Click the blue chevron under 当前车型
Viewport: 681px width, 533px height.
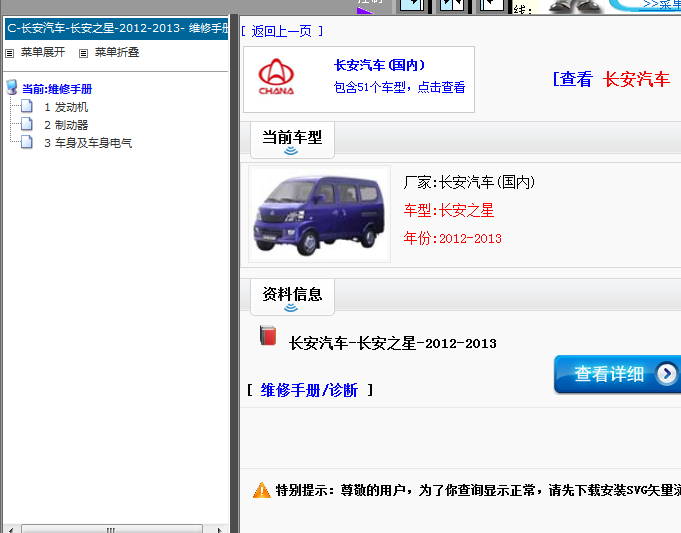coord(291,151)
